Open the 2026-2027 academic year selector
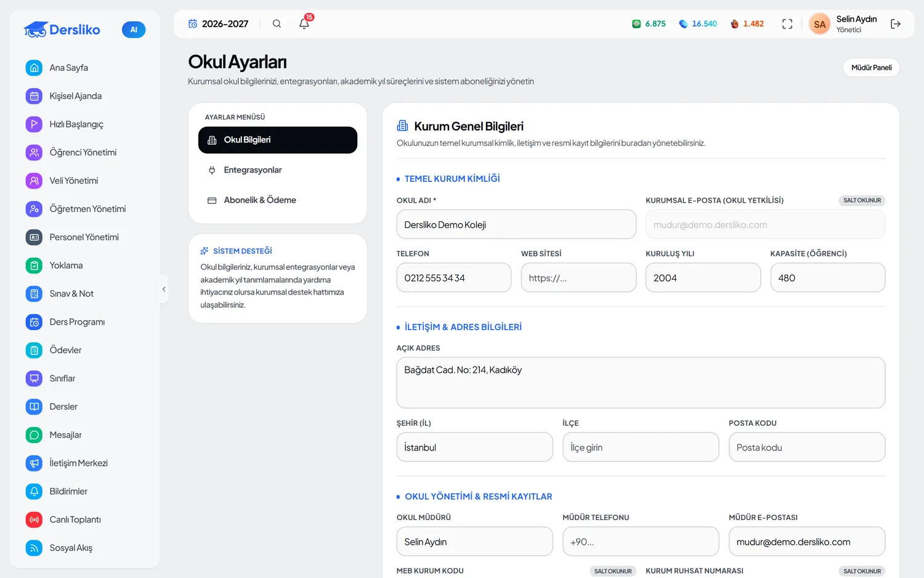This screenshot has height=578, width=924. [218, 24]
